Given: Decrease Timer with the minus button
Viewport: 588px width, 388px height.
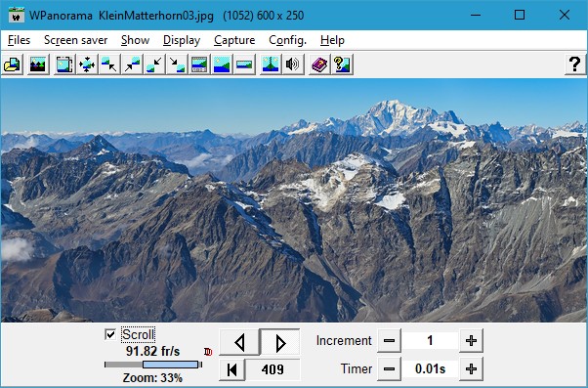Looking at the screenshot, I should click(x=390, y=368).
